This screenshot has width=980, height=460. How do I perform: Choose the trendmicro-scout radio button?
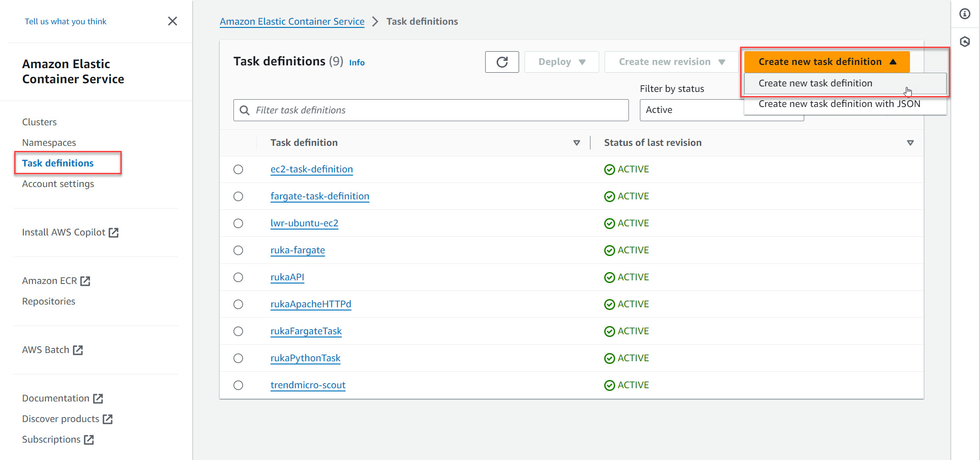[238, 385]
